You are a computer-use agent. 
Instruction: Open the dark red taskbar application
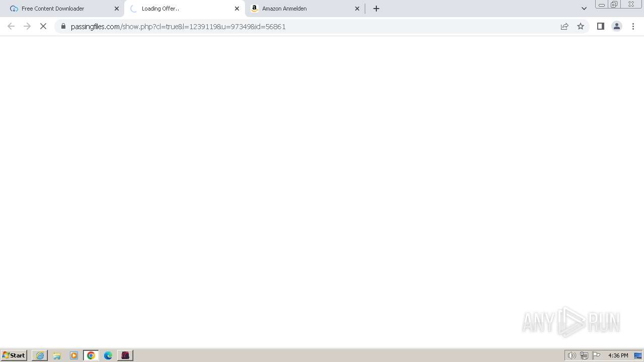tap(125, 355)
